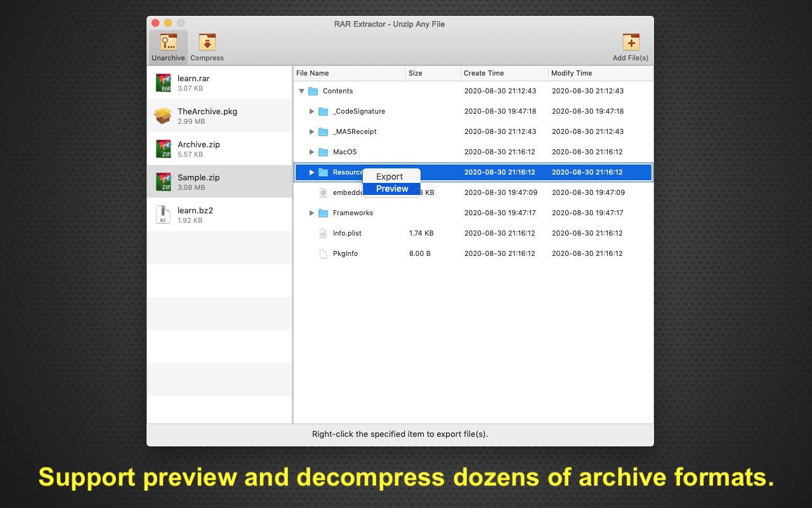Click the Contents folder icon
The height and width of the screenshot is (508, 812).
click(313, 91)
